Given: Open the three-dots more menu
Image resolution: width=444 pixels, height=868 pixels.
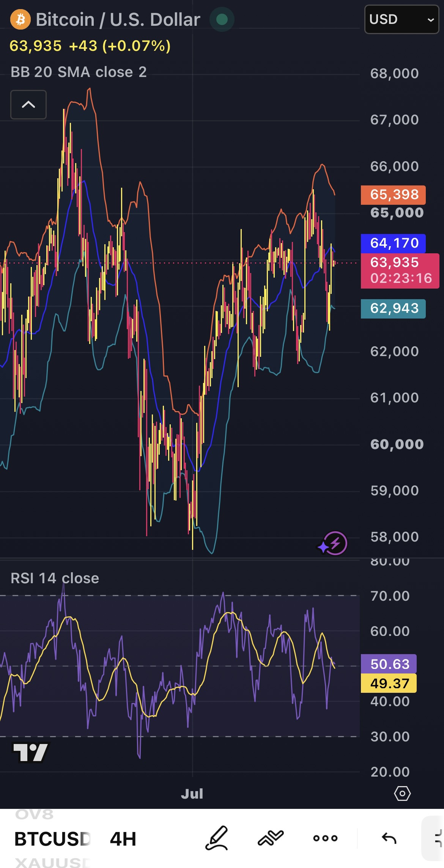Looking at the screenshot, I should click(325, 838).
